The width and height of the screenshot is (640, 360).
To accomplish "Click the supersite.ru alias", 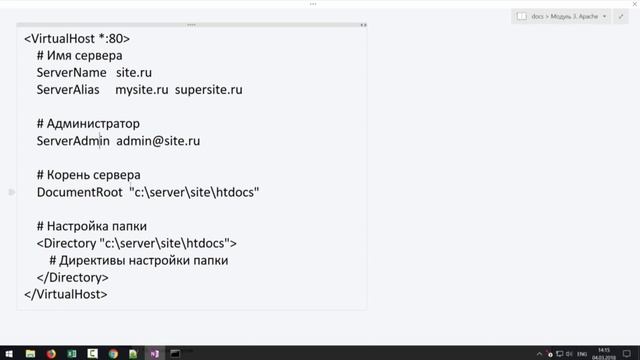I will (209, 90).
